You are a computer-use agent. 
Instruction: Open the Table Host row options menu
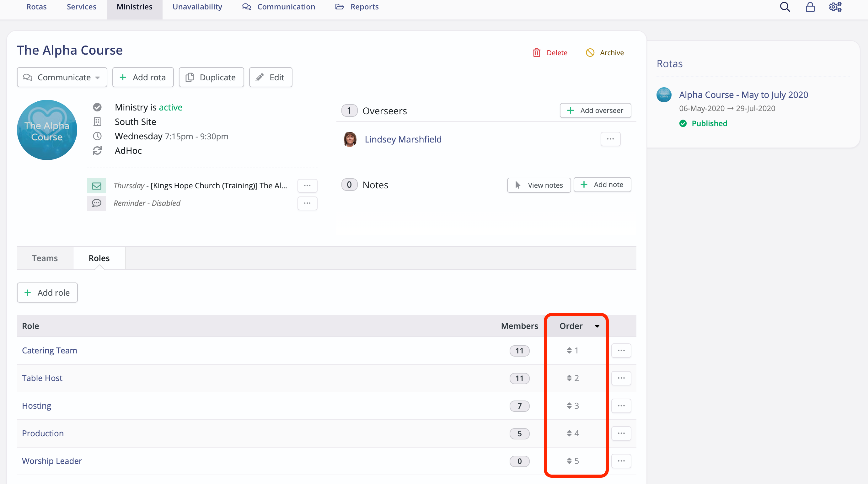(x=621, y=378)
